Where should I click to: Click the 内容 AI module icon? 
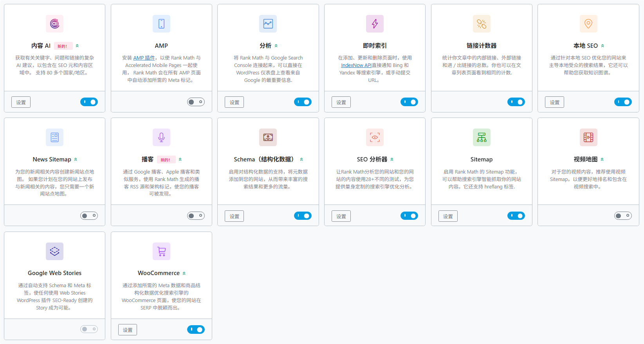pyautogui.click(x=54, y=24)
